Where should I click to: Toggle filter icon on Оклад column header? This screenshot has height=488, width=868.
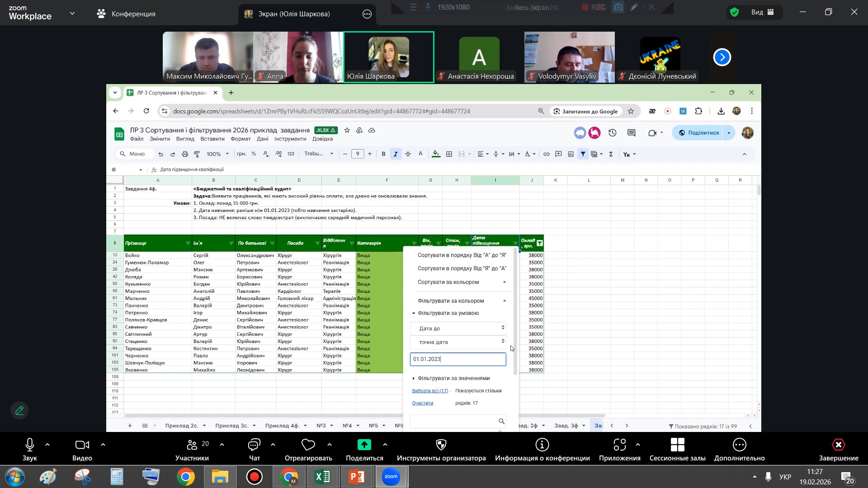tap(540, 243)
